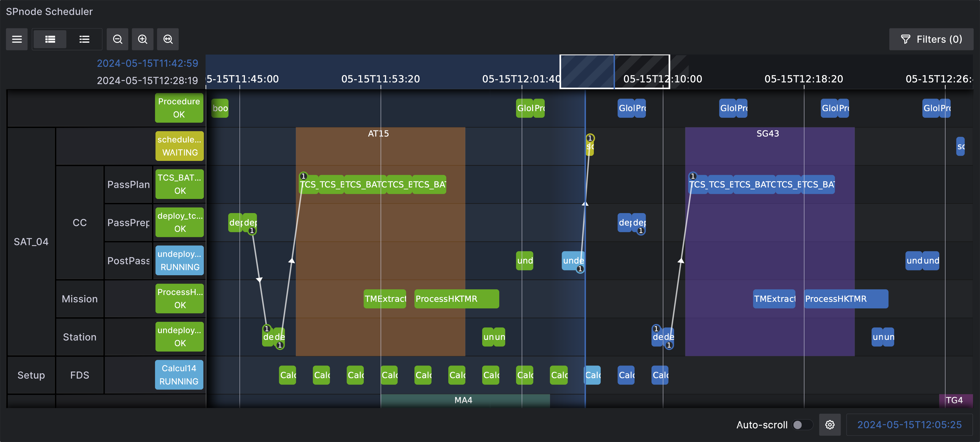The width and height of the screenshot is (980, 442).
Task: Collapse the CC subgroup
Action: (79, 223)
